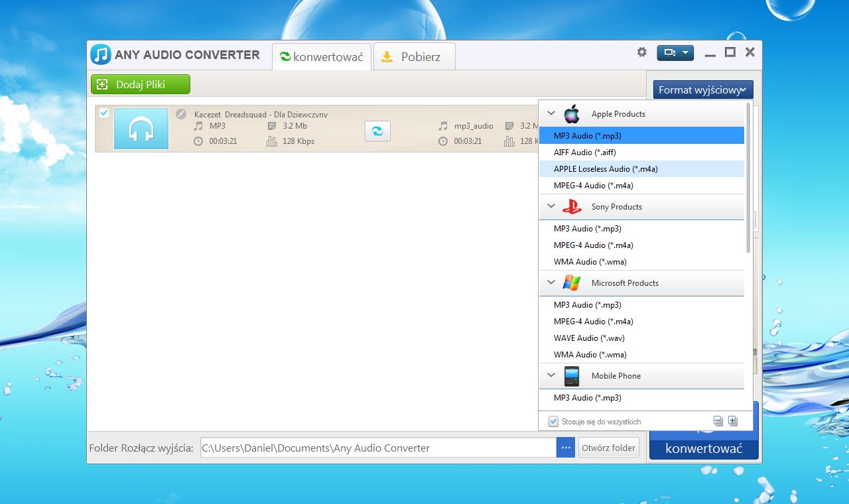Edit file tags with the pencil icon
The width and height of the screenshot is (849, 504).
[x=181, y=114]
